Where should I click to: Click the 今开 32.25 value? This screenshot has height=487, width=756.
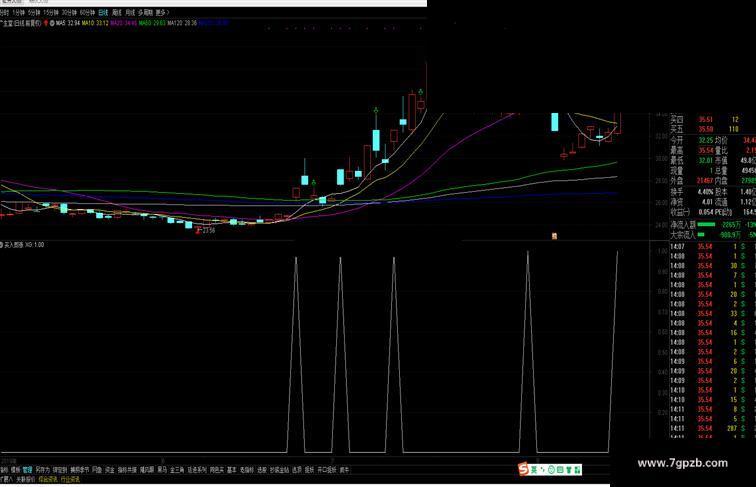[x=706, y=140]
